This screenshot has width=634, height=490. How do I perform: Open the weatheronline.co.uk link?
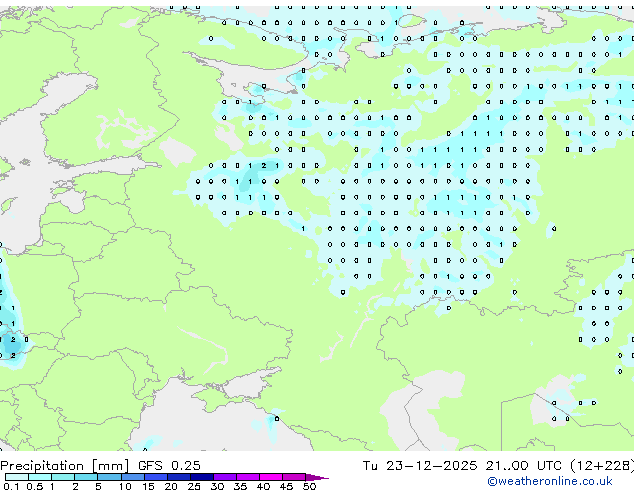[550, 481]
